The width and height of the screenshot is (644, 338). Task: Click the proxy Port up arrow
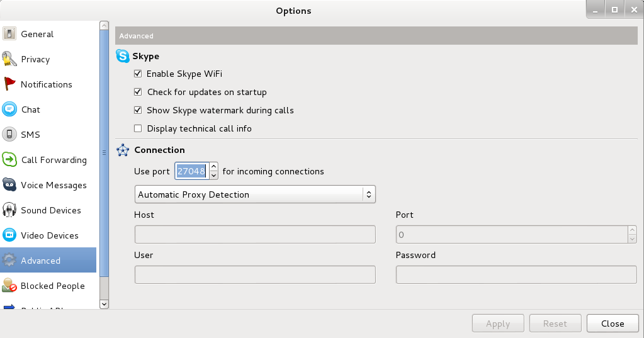[x=633, y=230]
